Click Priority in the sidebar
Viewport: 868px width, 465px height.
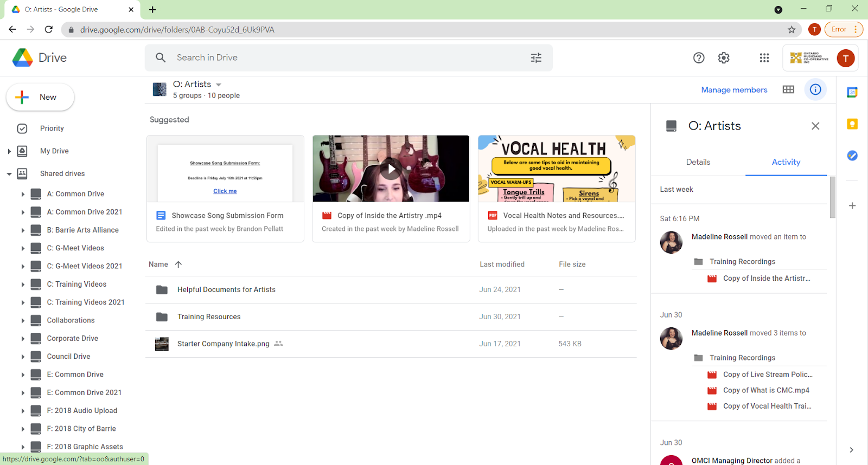[52, 128]
